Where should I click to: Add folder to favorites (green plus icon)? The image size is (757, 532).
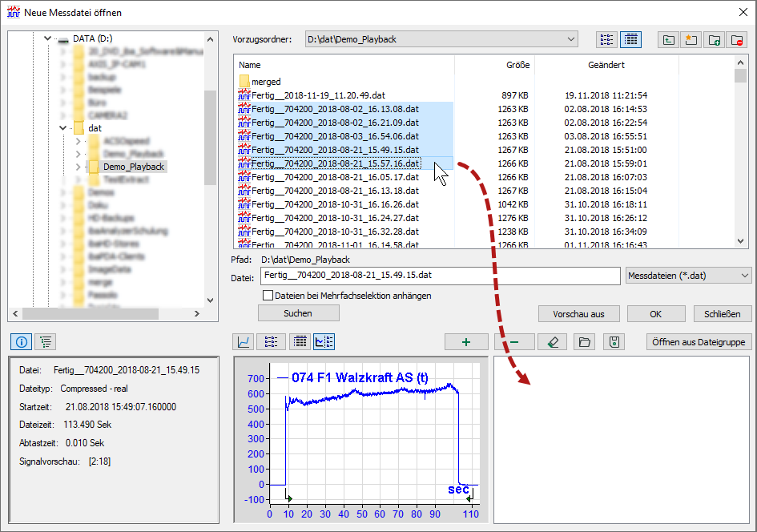point(715,39)
